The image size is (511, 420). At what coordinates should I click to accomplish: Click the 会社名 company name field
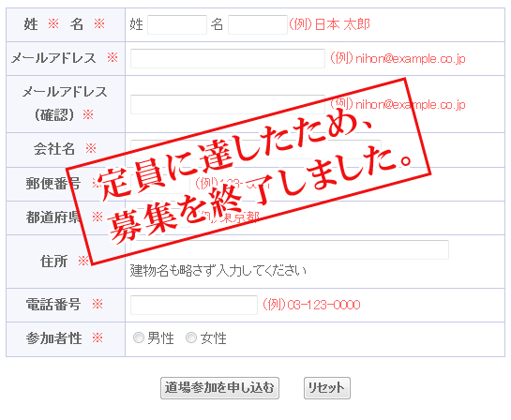256,150
